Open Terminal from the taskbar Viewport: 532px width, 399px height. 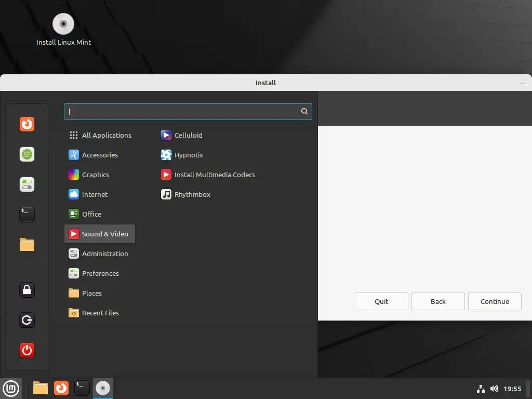tap(82, 388)
